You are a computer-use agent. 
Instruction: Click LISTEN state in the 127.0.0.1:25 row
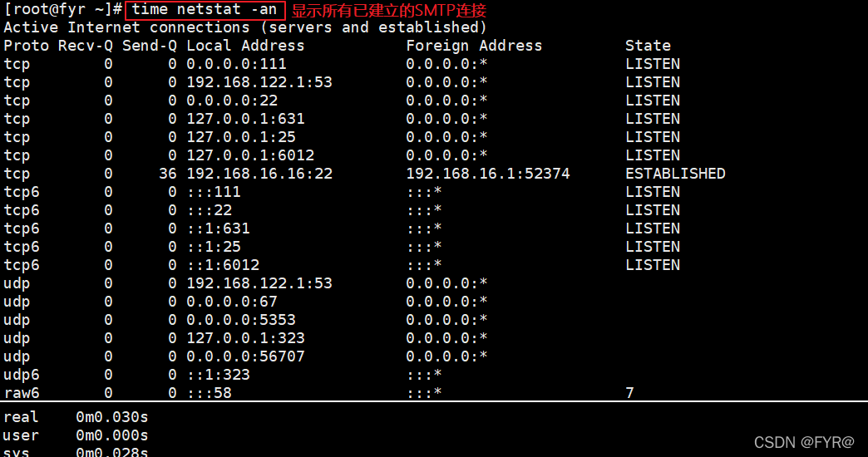click(653, 137)
